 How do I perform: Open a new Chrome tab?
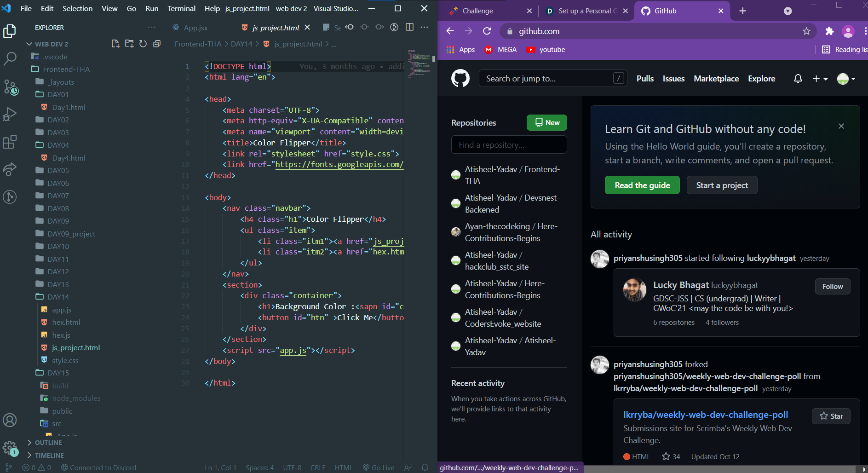(x=742, y=11)
